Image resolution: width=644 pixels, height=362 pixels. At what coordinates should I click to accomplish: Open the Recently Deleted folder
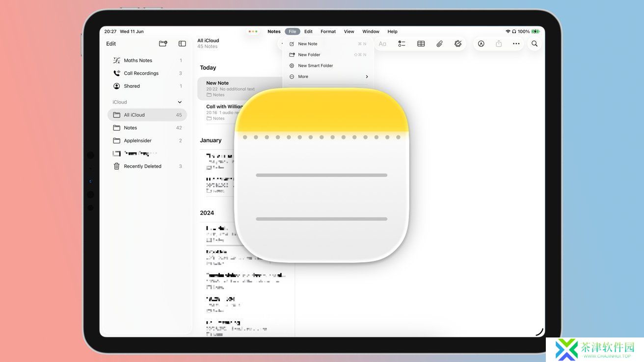147,166
